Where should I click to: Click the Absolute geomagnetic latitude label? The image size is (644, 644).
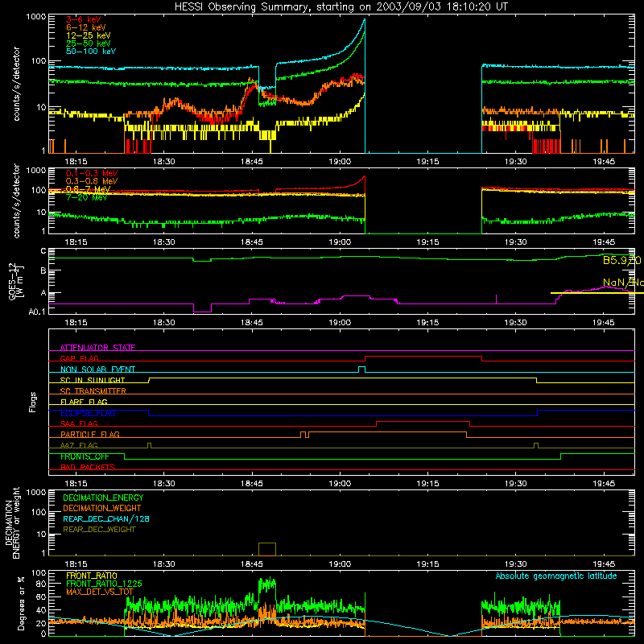[556, 576]
